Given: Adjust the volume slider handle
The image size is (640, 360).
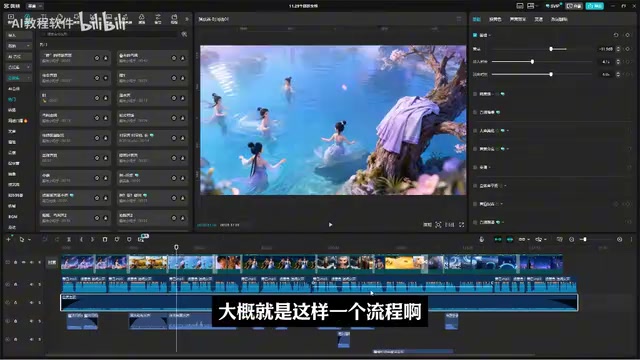Looking at the screenshot, I should (551, 49).
